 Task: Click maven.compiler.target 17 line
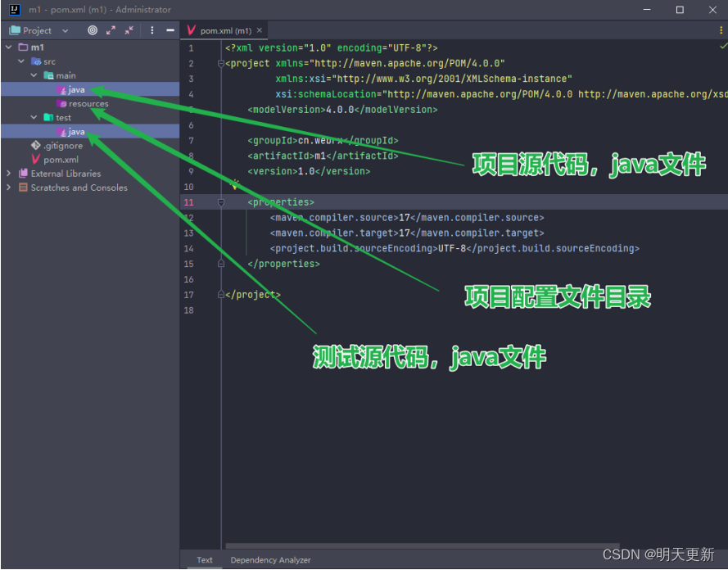(407, 233)
